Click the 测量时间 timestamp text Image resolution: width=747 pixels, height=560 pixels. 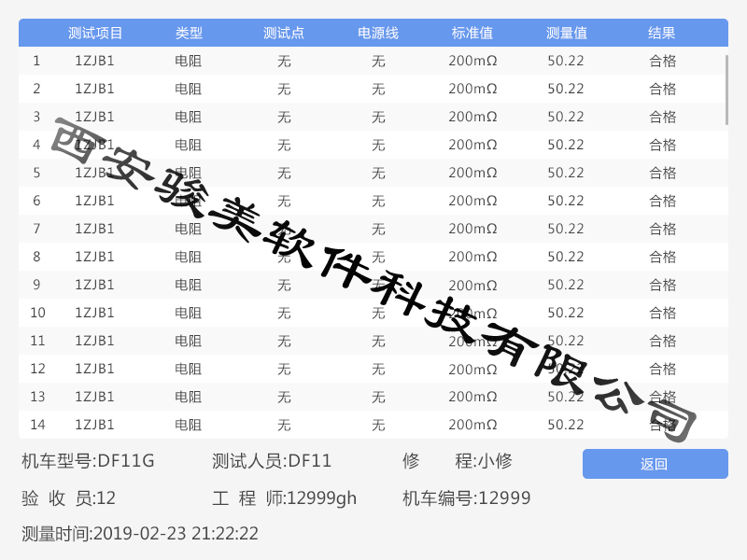[140, 535]
